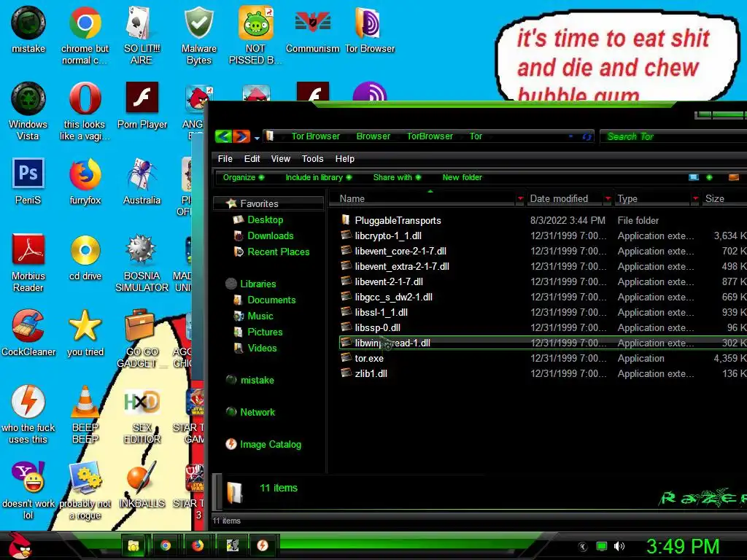Expand the Organize dropdown
This screenshot has height=560, width=747.
pyautogui.click(x=244, y=177)
